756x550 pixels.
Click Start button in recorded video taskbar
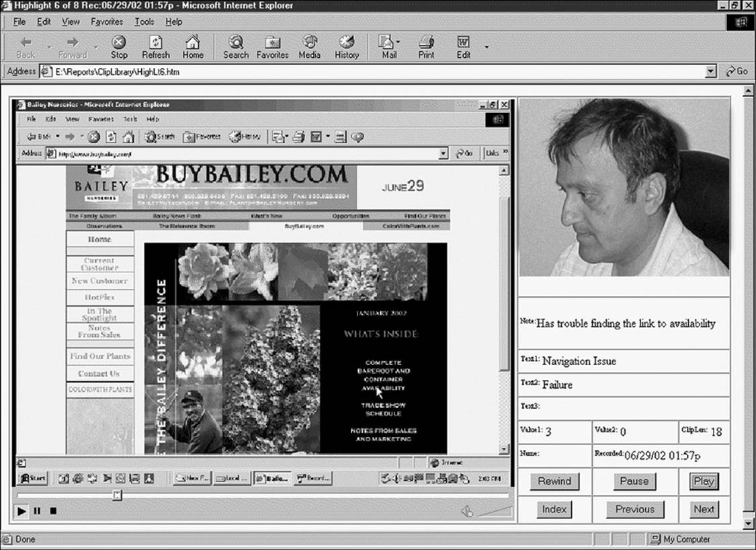[32, 478]
